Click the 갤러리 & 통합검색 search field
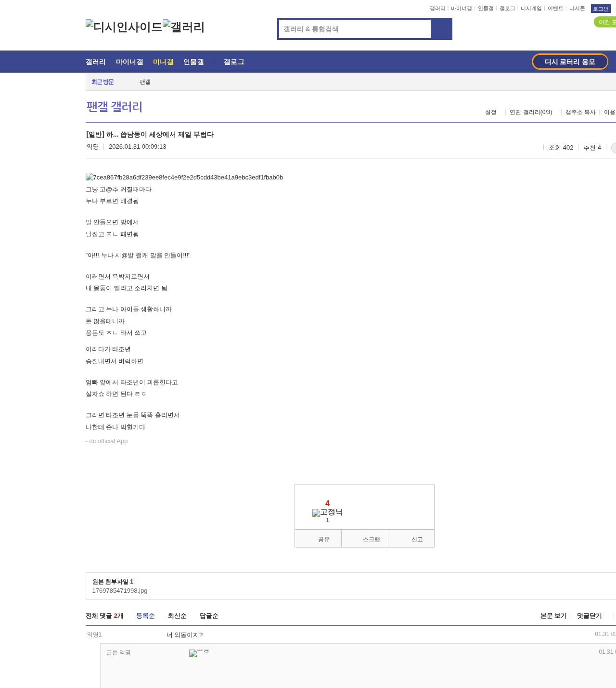This screenshot has height=688, width=616. (x=354, y=29)
